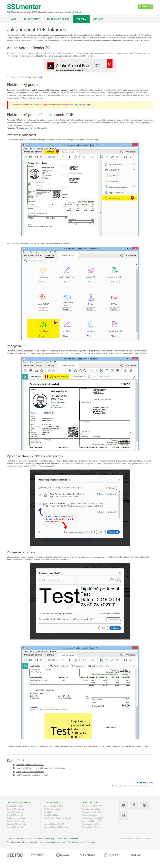Open the highlighted Certifikáty tool icon

point(43,324)
